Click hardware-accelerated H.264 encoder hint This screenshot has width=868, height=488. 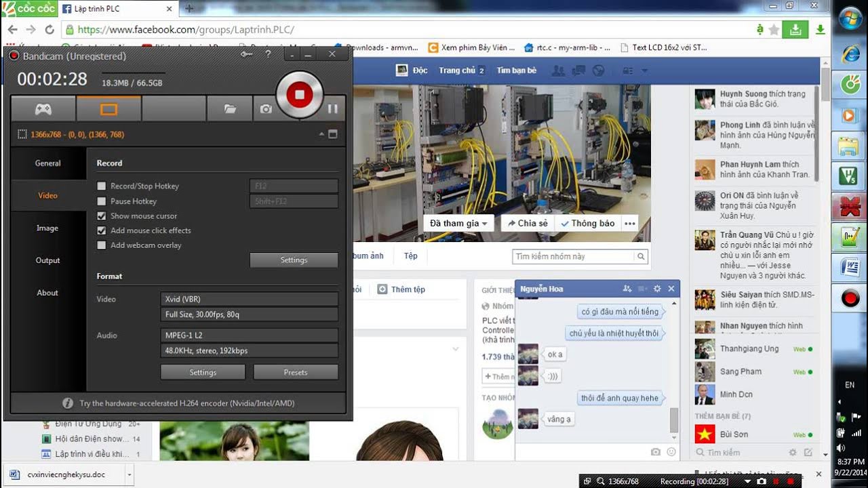pos(187,403)
